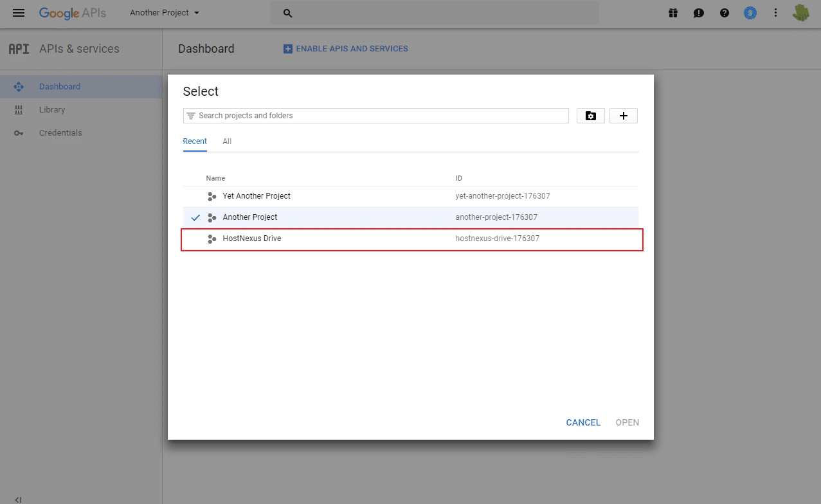Image resolution: width=821 pixels, height=504 pixels.
Task: Open Dashboard in the sidebar
Action: point(81,87)
